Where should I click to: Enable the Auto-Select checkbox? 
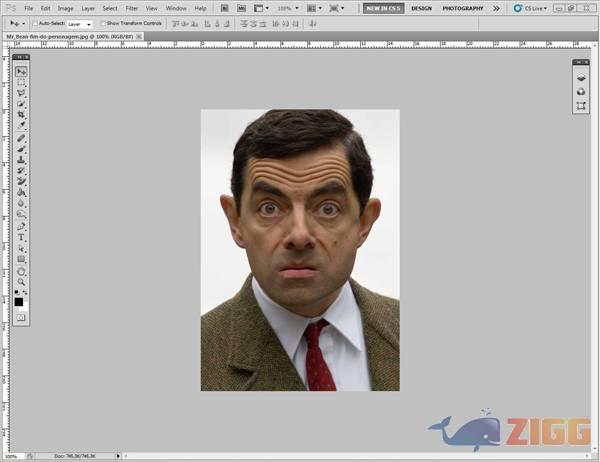coord(35,24)
